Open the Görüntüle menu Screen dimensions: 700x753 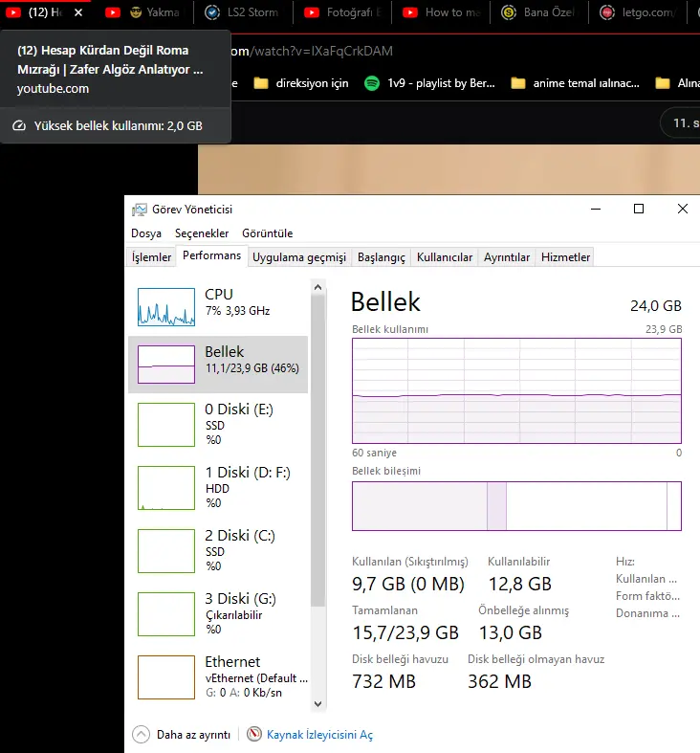click(x=268, y=233)
